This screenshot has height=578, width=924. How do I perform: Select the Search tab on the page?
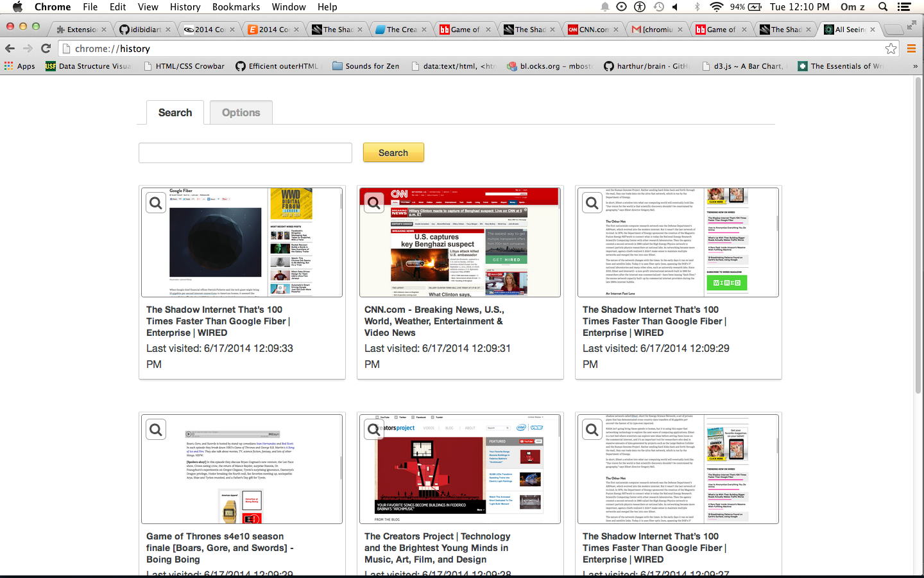point(175,112)
